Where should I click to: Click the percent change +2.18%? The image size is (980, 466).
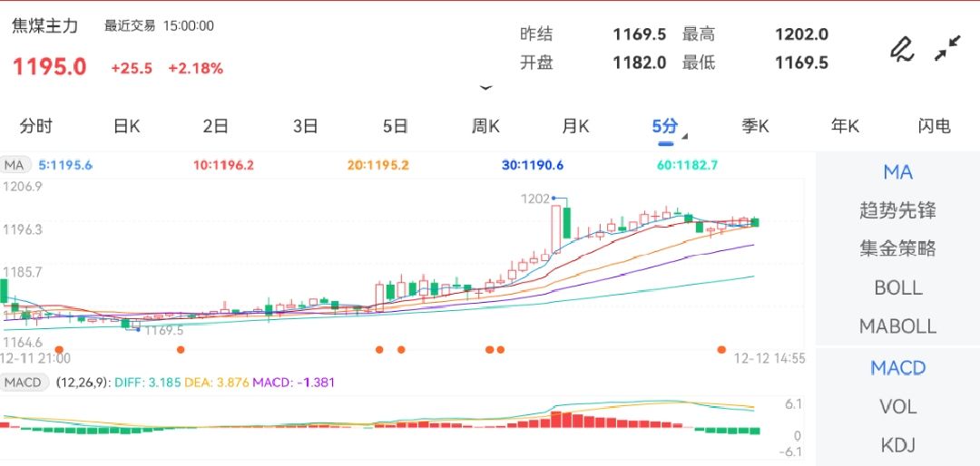coord(196,68)
